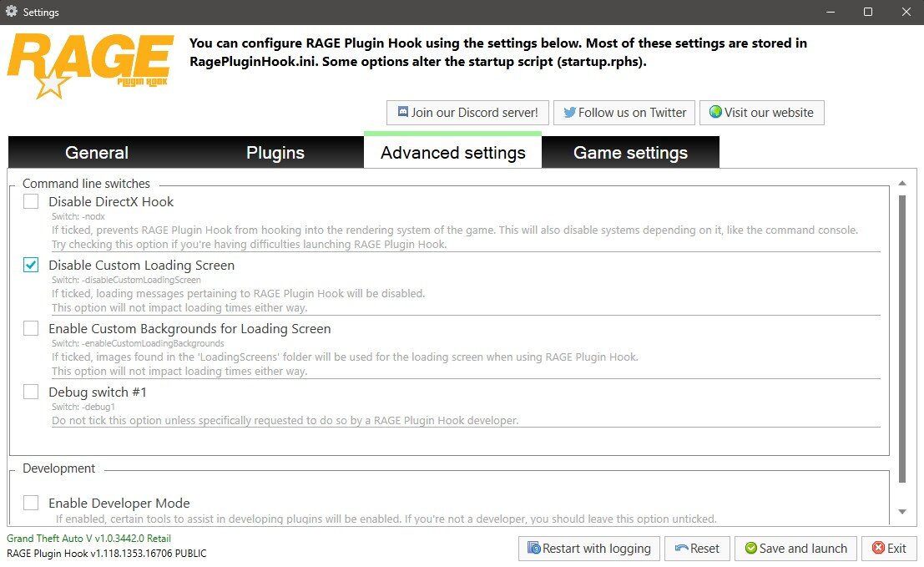
Task: Click the red Exit icon
Action: click(878, 549)
